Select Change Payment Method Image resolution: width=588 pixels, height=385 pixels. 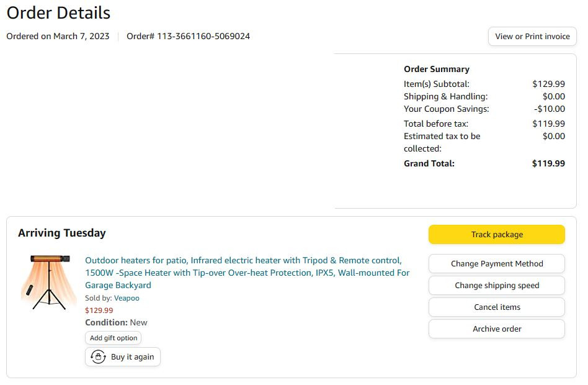[496, 264]
